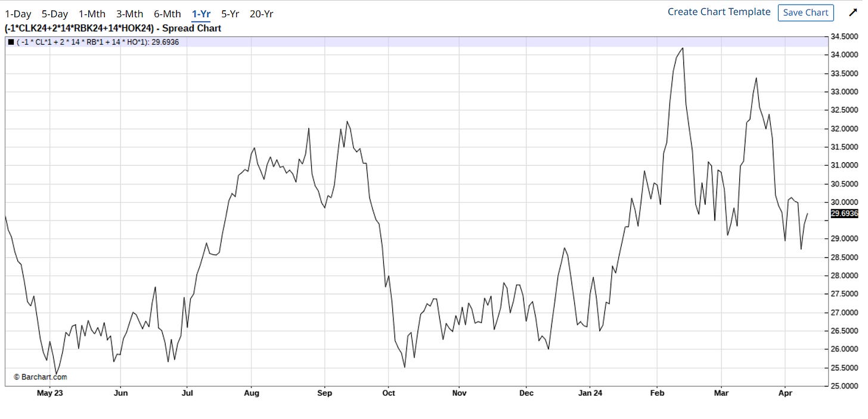
Task: Click the spread chart title text
Action: coord(113,28)
